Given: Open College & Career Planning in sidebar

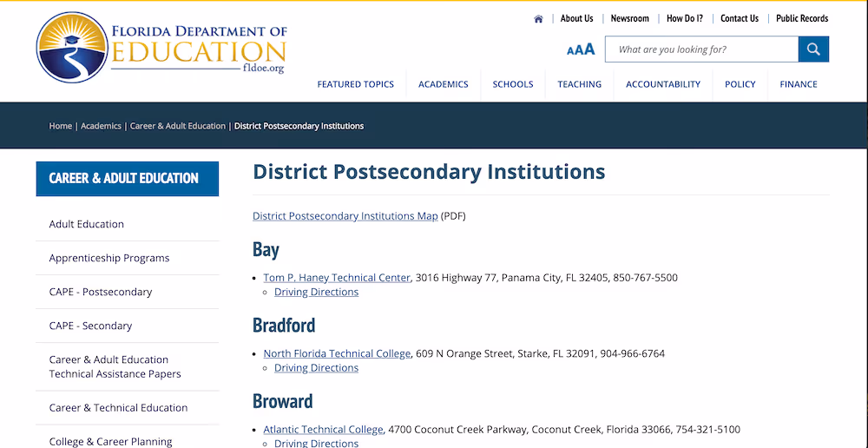Looking at the screenshot, I should point(110,441).
